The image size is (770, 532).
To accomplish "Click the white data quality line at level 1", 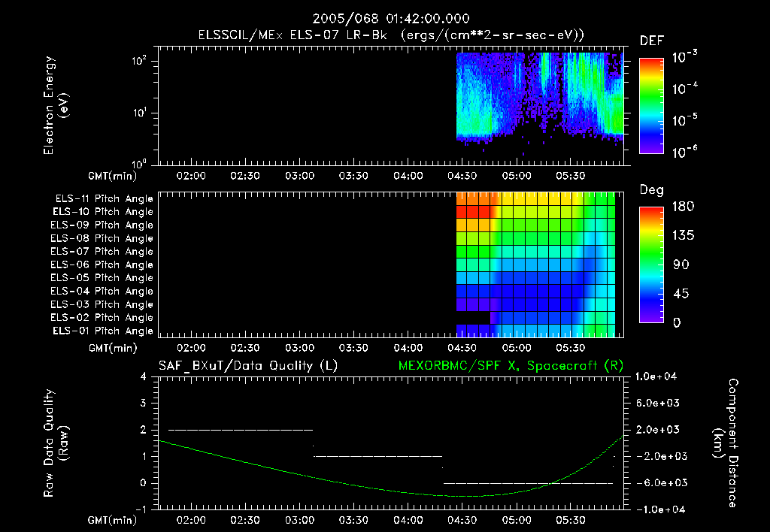I will coord(378,456).
